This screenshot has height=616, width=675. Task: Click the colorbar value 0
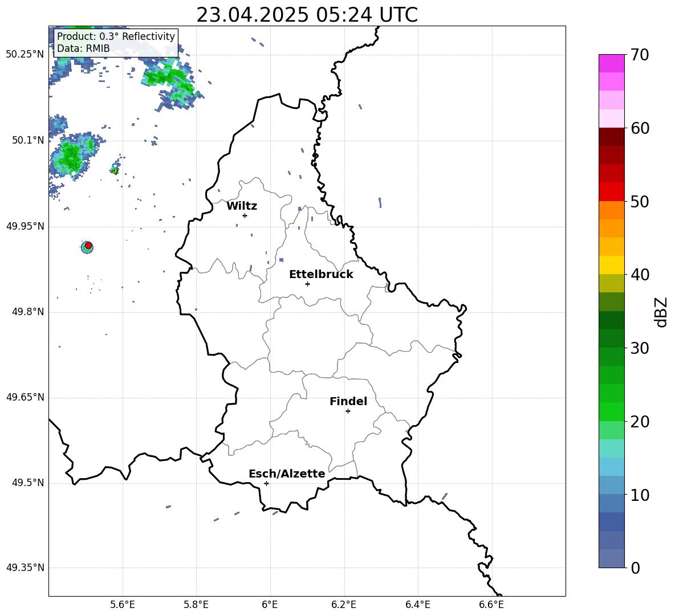point(636,568)
